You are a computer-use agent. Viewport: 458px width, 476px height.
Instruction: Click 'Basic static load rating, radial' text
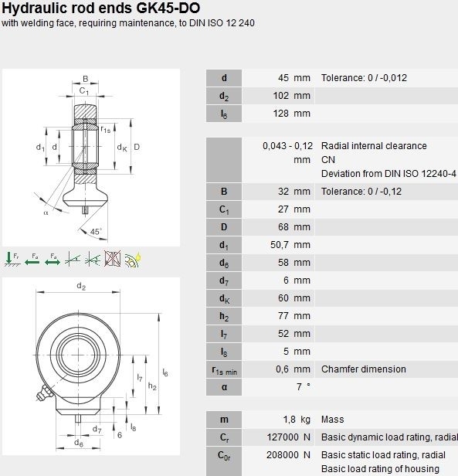point(383,455)
